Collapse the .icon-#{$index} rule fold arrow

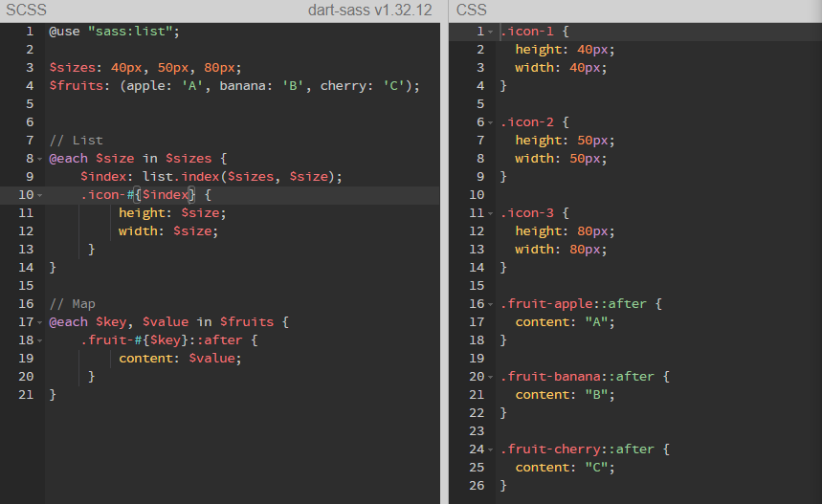coord(40,195)
